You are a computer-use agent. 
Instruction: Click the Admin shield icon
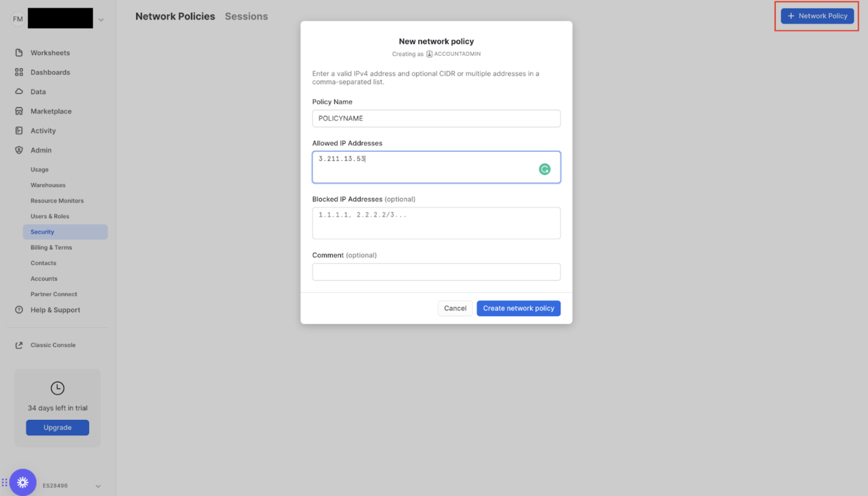click(19, 150)
